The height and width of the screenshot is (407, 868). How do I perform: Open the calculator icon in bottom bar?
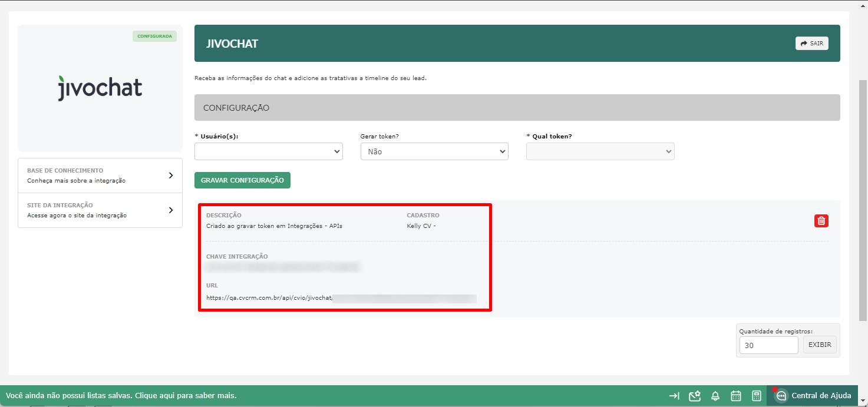(757, 396)
